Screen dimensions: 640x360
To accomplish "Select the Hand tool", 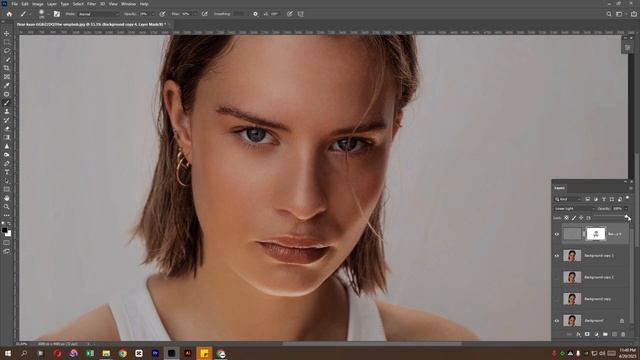I will [7, 198].
